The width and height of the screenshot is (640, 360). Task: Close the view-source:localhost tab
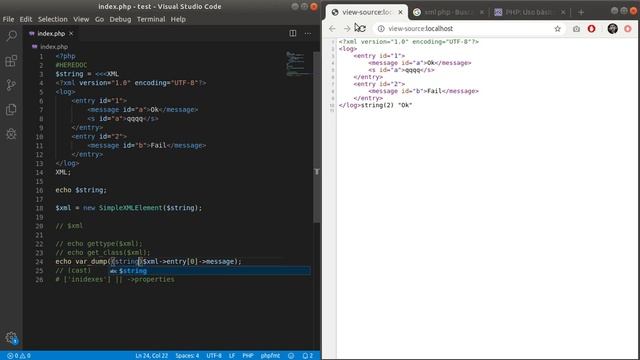click(400, 12)
